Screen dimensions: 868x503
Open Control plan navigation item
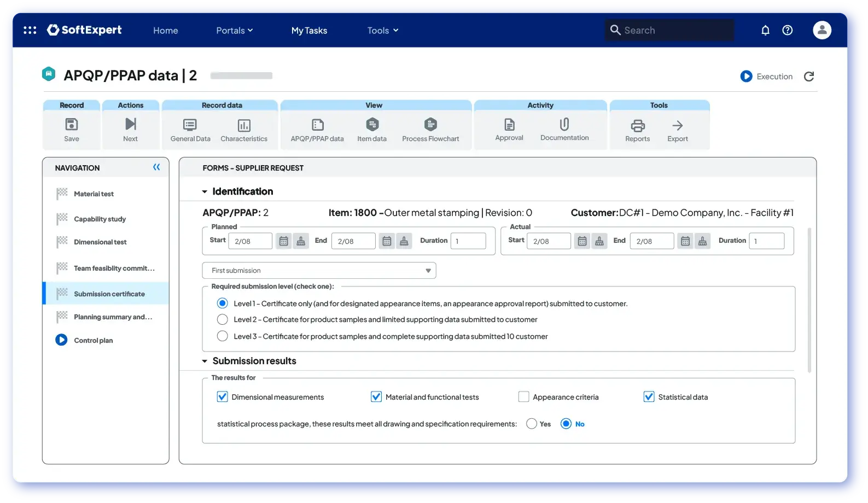coord(106,340)
